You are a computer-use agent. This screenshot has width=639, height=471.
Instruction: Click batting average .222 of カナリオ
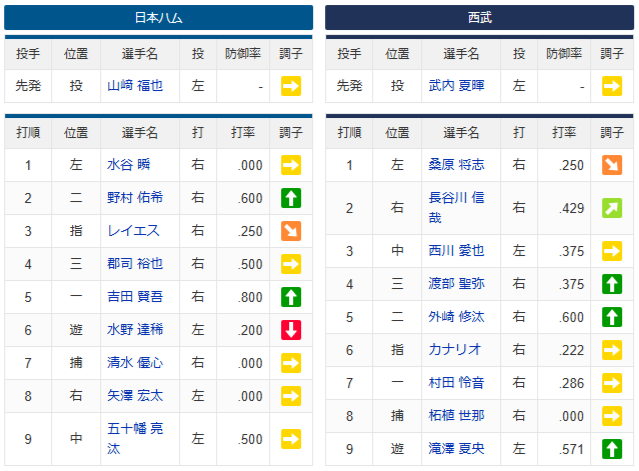coord(571,350)
